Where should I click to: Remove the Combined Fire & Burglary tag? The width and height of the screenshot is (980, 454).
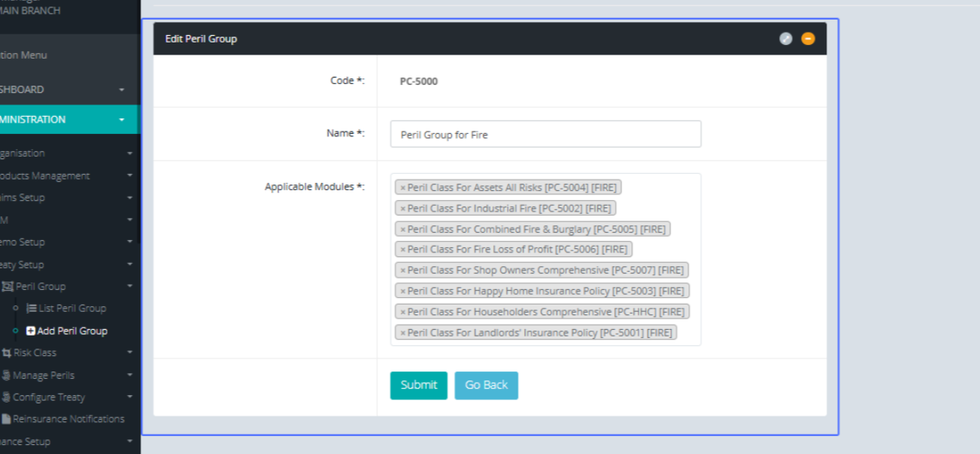coord(403,229)
